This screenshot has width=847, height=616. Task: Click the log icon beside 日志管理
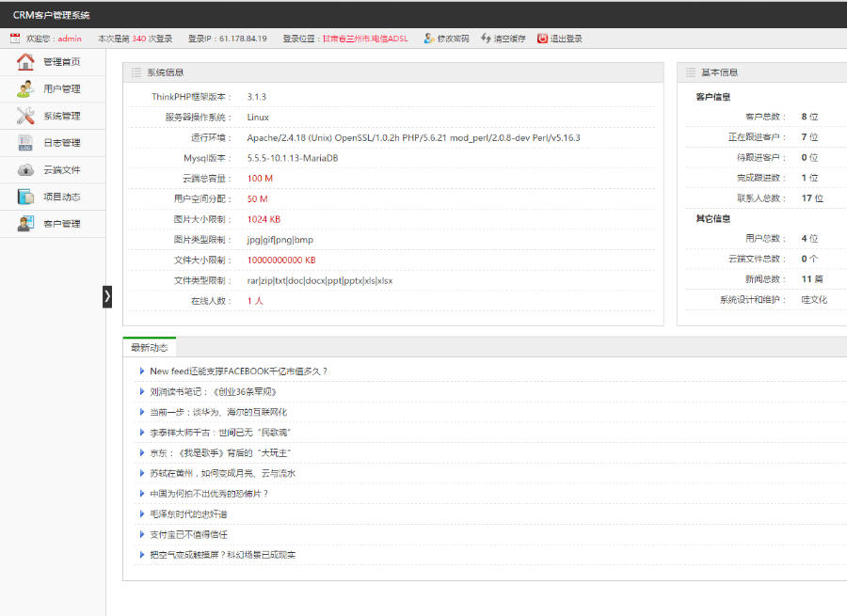(25, 143)
